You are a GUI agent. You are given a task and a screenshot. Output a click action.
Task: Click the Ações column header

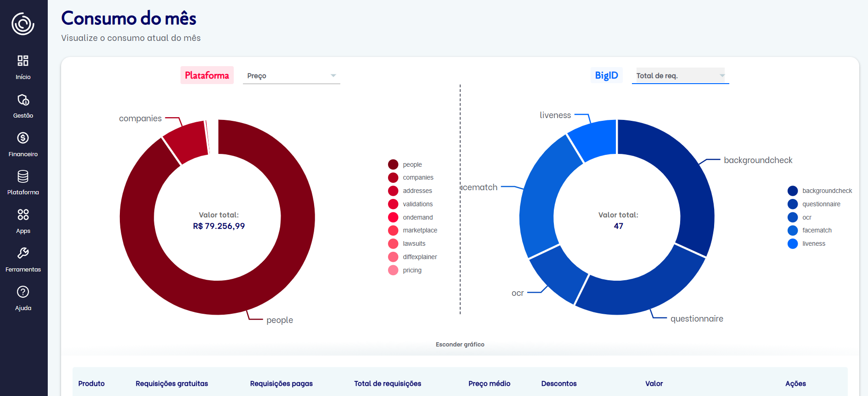click(x=795, y=384)
